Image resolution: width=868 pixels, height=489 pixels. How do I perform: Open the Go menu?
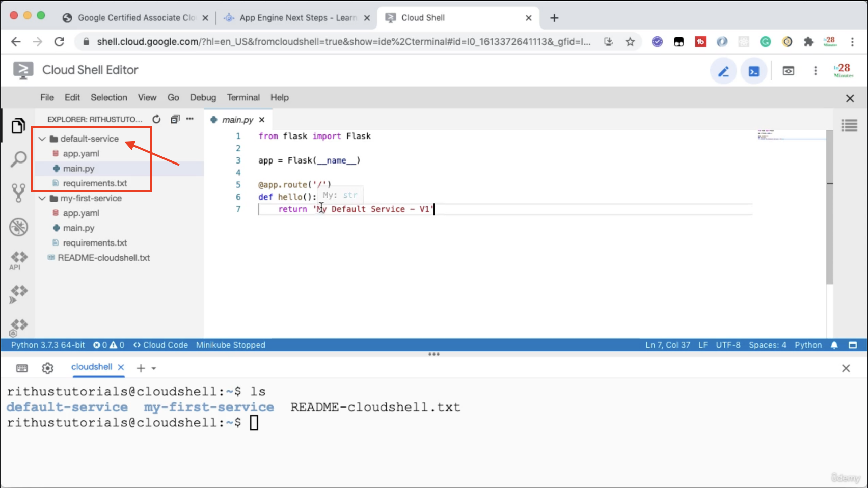173,98
